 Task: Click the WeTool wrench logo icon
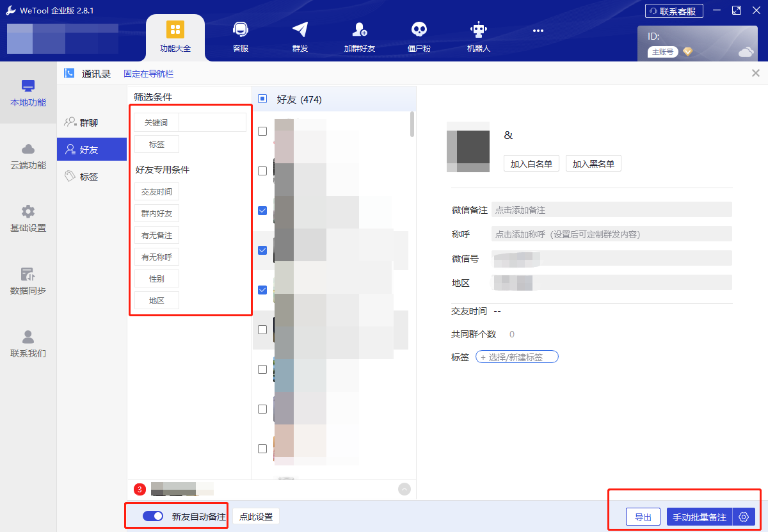click(x=11, y=10)
